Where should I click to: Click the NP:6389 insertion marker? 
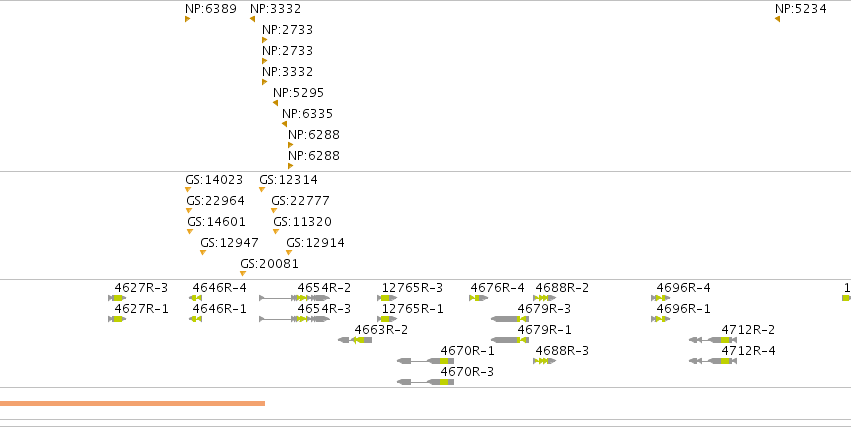tap(187, 19)
